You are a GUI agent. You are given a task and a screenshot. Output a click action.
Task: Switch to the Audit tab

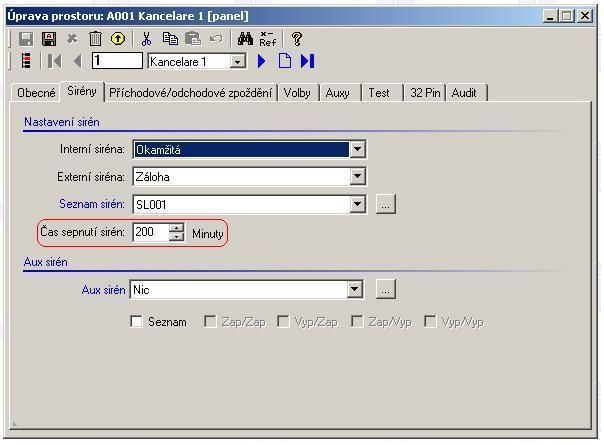(x=464, y=92)
